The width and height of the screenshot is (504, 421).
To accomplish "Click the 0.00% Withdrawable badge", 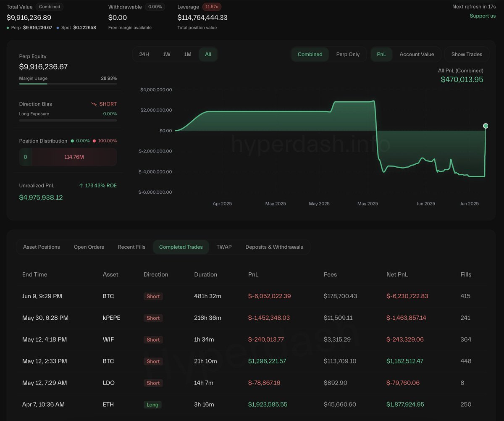I will point(155,7).
